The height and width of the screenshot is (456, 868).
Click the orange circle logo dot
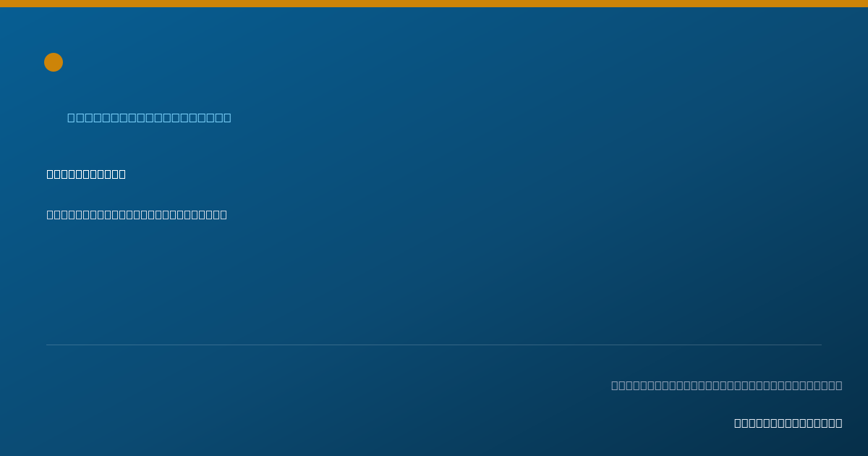tap(54, 62)
